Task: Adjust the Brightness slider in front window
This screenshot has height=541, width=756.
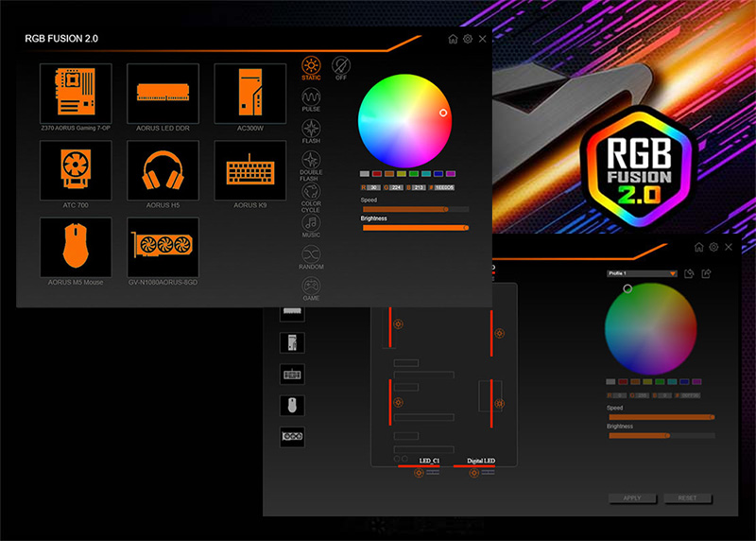Action: 416,228
